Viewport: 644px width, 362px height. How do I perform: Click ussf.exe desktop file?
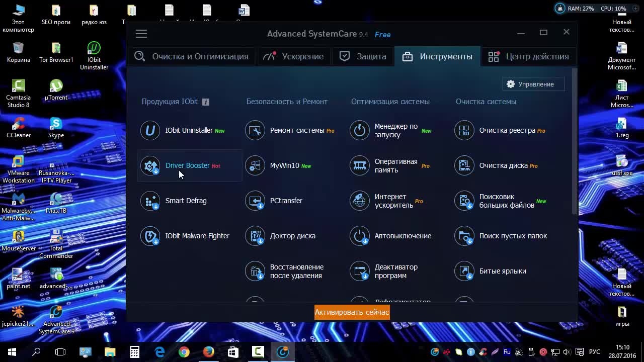coord(622,165)
